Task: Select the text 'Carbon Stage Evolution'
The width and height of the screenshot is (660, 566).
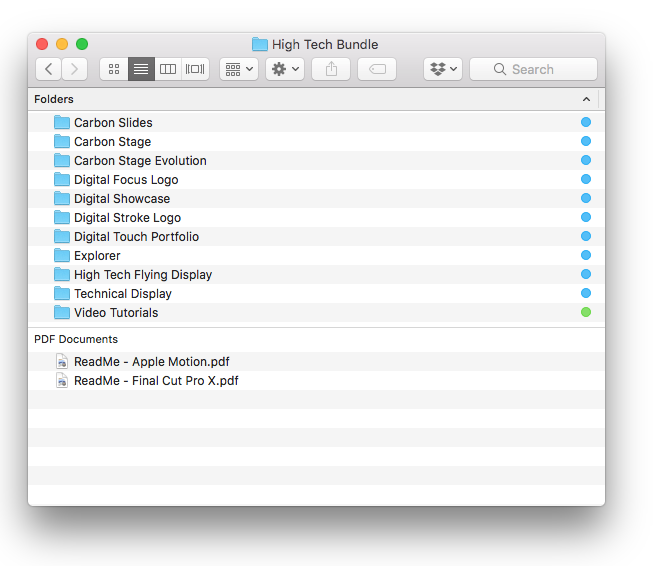Action: 140,161
